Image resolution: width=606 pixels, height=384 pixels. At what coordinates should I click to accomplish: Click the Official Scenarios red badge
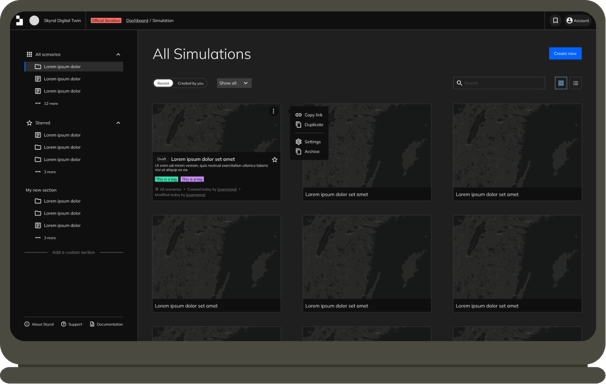click(x=106, y=20)
